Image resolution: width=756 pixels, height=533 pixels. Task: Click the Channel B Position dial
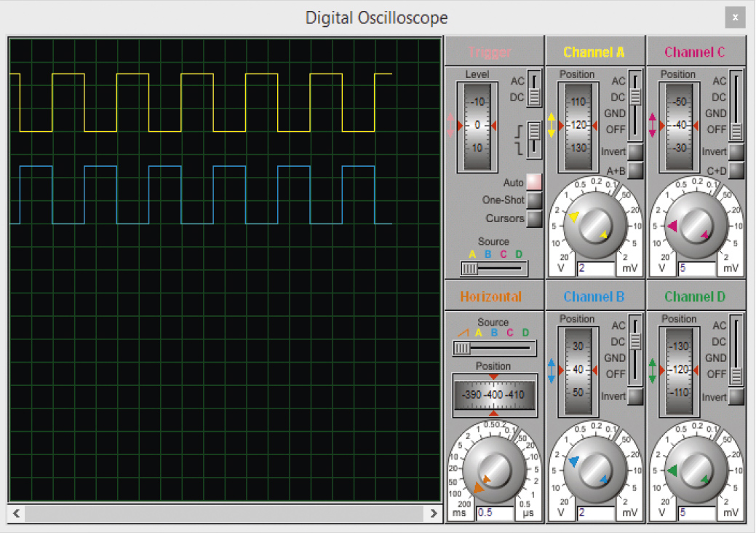point(578,371)
